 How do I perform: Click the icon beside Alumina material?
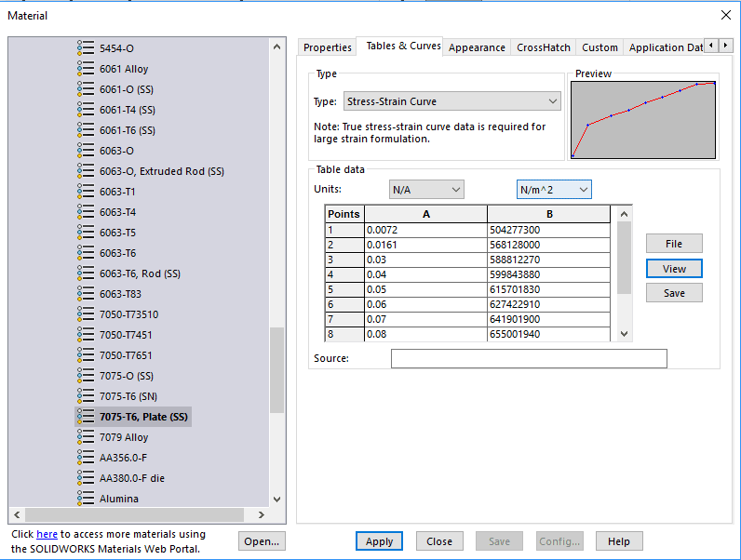[x=86, y=499]
